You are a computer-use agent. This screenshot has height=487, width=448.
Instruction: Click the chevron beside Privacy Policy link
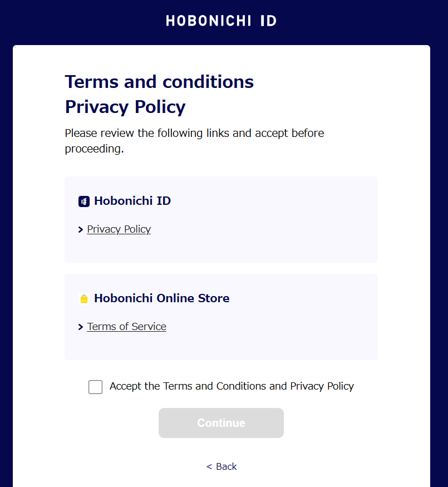click(x=81, y=229)
